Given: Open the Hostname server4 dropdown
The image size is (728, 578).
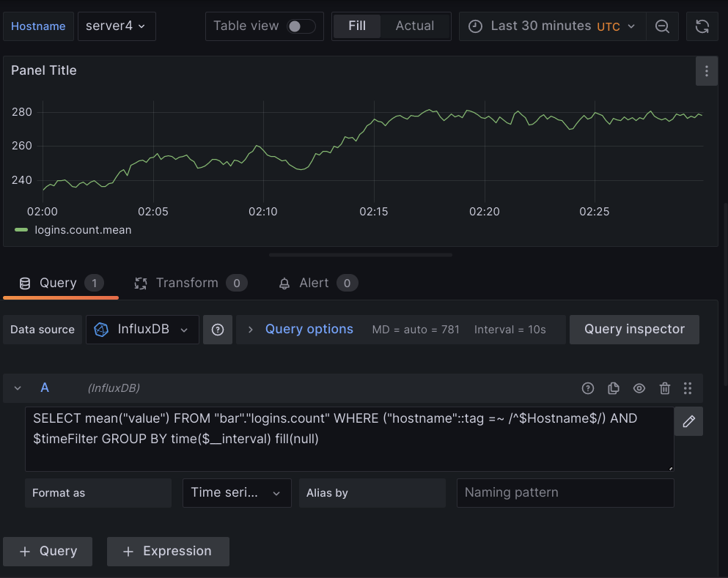Looking at the screenshot, I should (x=117, y=26).
